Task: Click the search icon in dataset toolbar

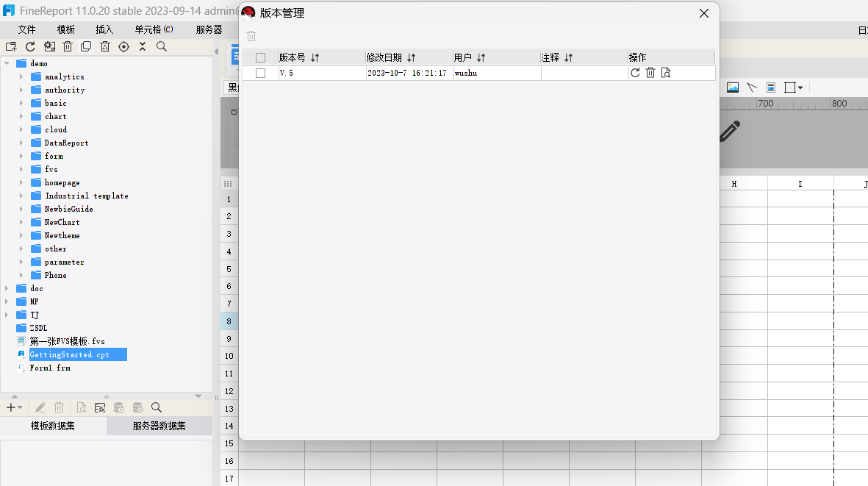Action: pos(157,408)
